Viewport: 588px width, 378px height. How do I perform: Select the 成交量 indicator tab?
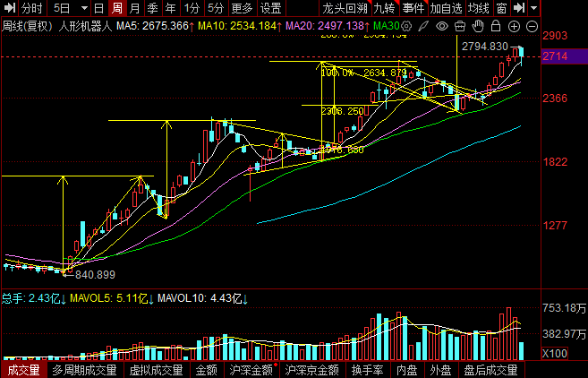pyautogui.click(x=23, y=370)
